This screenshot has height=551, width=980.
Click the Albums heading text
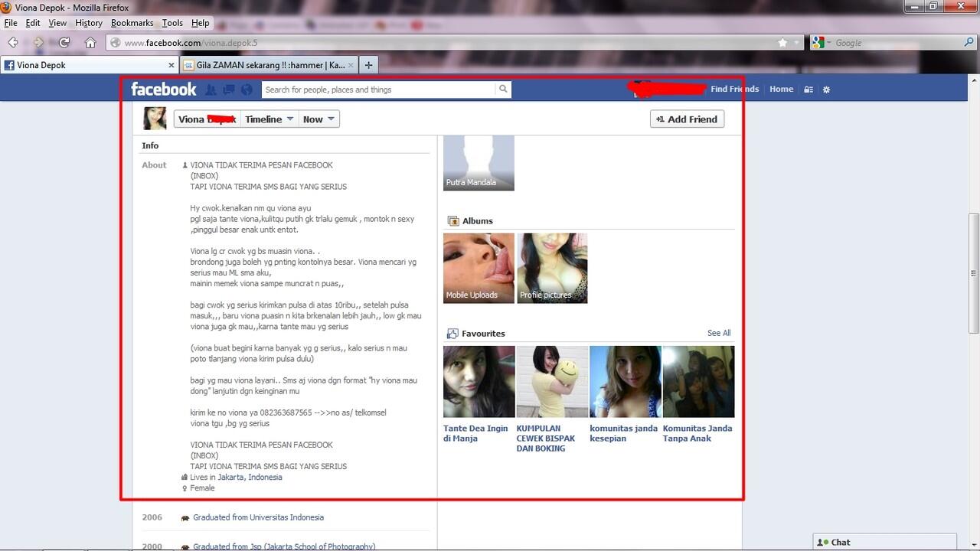click(478, 221)
